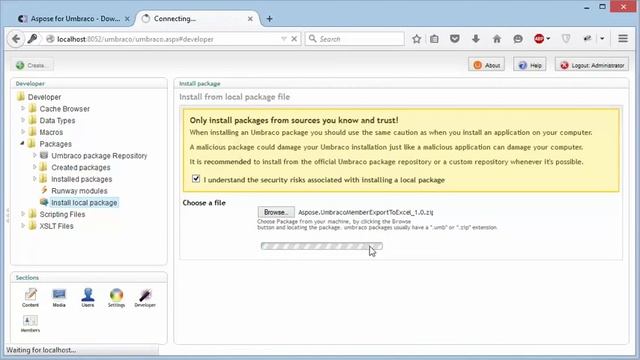Click the magnifier icon in Search box
Viewport: 640px width, 360px height.
tap(313, 39)
